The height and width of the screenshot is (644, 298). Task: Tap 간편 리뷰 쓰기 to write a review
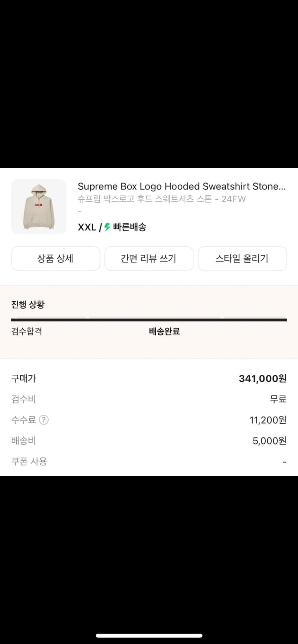pos(149,258)
